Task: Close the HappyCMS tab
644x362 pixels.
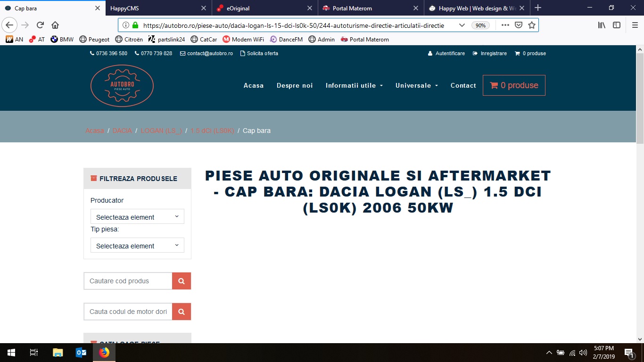Action: (204, 8)
